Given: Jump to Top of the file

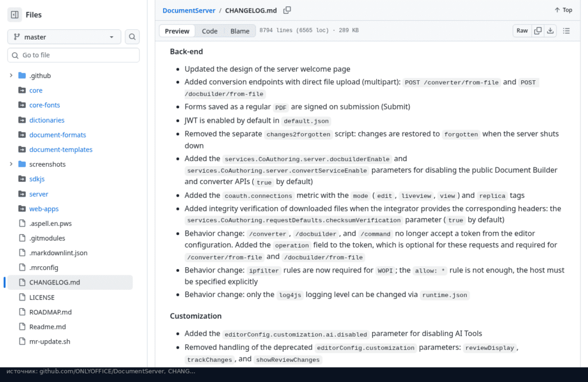Looking at the screenshot, I should tap(563, 10).
